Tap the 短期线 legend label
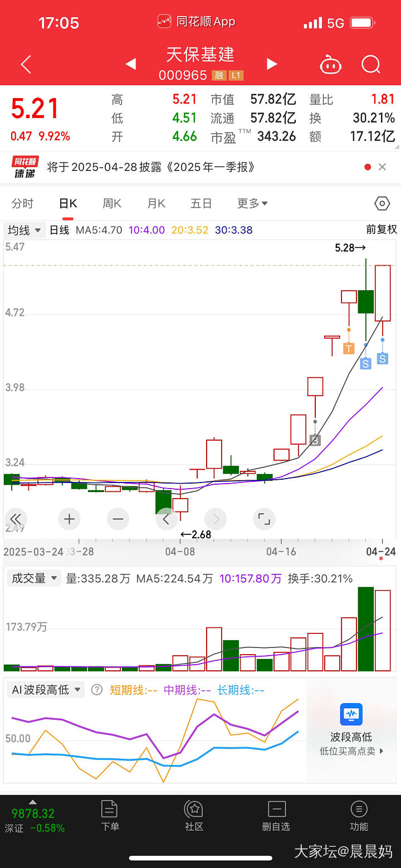This screenshot has width=401, height=868. tap(134, 690)
